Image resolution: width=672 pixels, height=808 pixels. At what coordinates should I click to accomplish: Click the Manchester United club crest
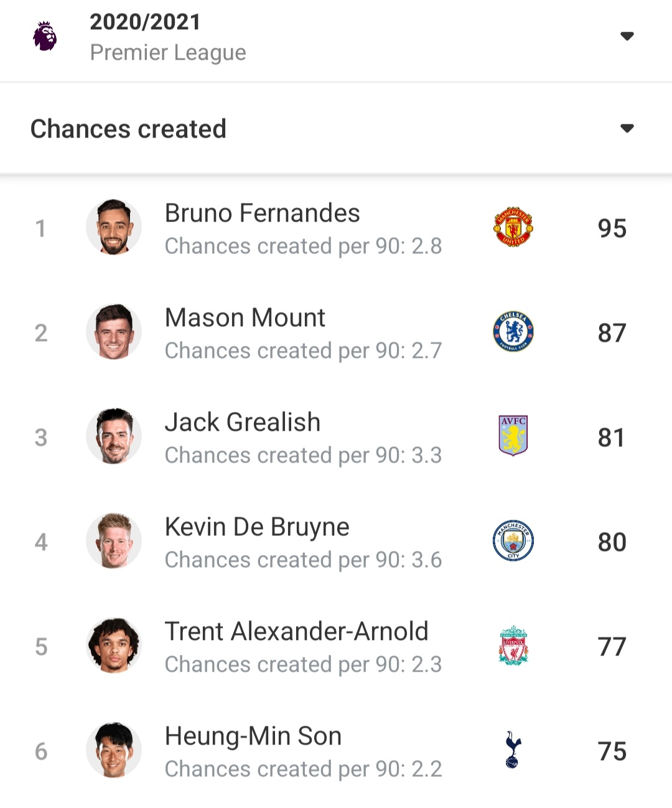click(513, 227)
